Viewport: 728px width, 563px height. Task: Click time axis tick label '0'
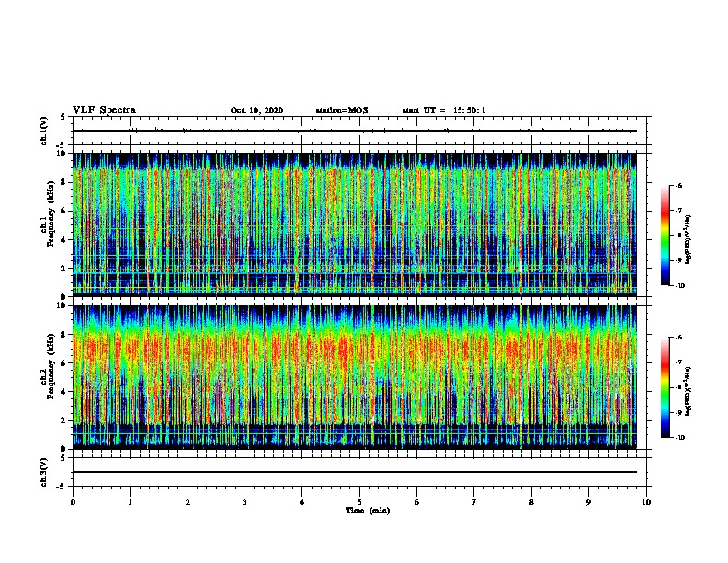pos(73,502)
